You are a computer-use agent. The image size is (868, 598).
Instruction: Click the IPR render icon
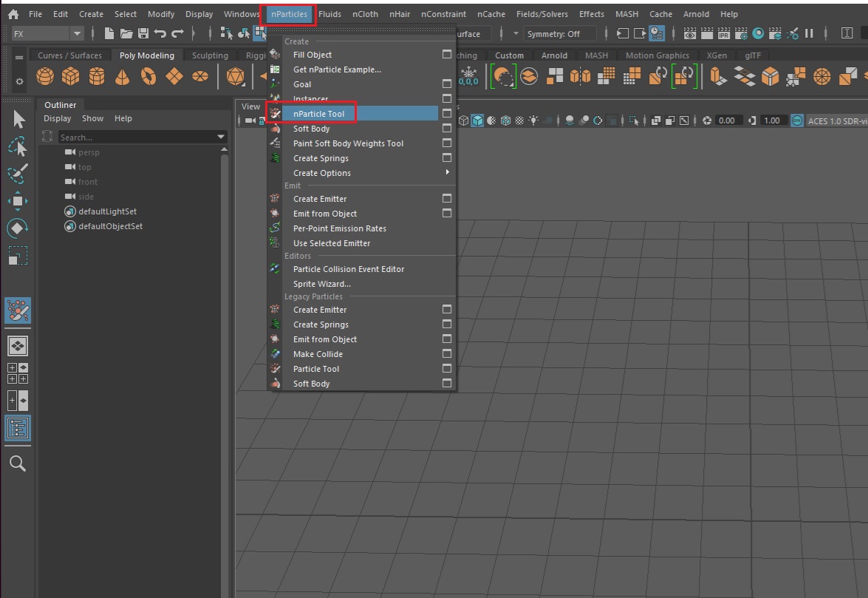tap(724, 34)
